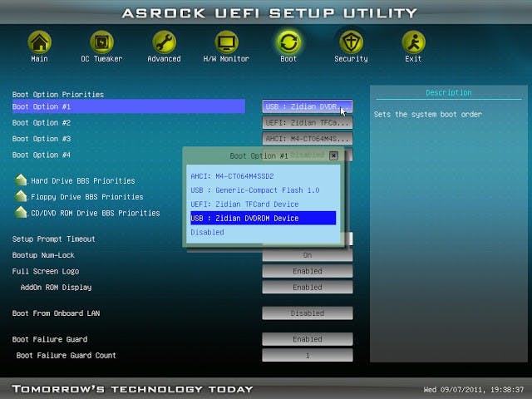This screenshot has height=399, width=532.
Task: Choose USB : Generic-Compact Flash 1.0
Action: click(x=263, y=190)
